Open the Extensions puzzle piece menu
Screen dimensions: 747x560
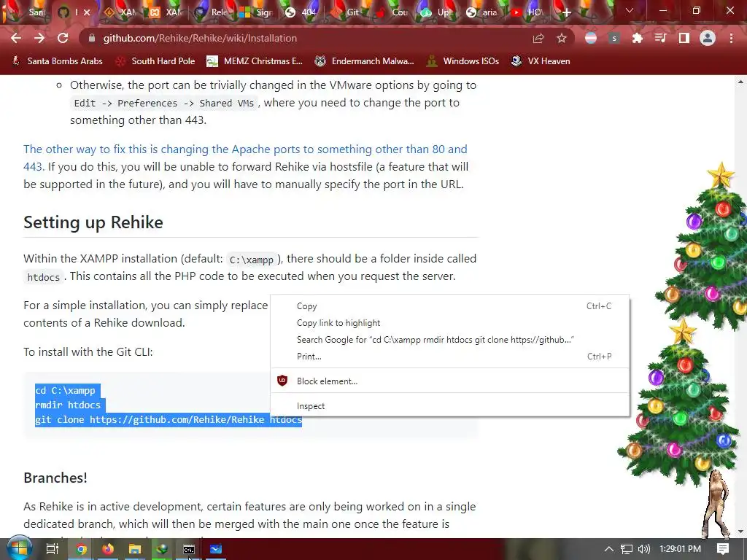tap(638, 38)
